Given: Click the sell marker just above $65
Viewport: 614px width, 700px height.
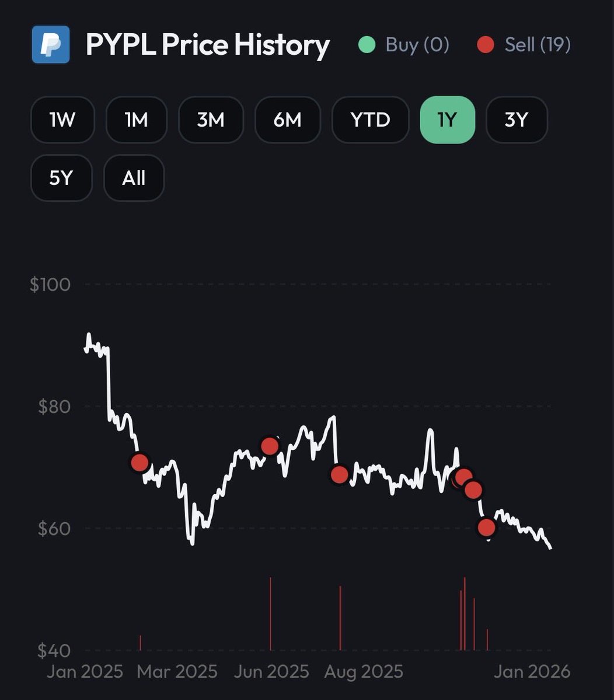Looking at the screenshot, I should click(x=473, y=490).
